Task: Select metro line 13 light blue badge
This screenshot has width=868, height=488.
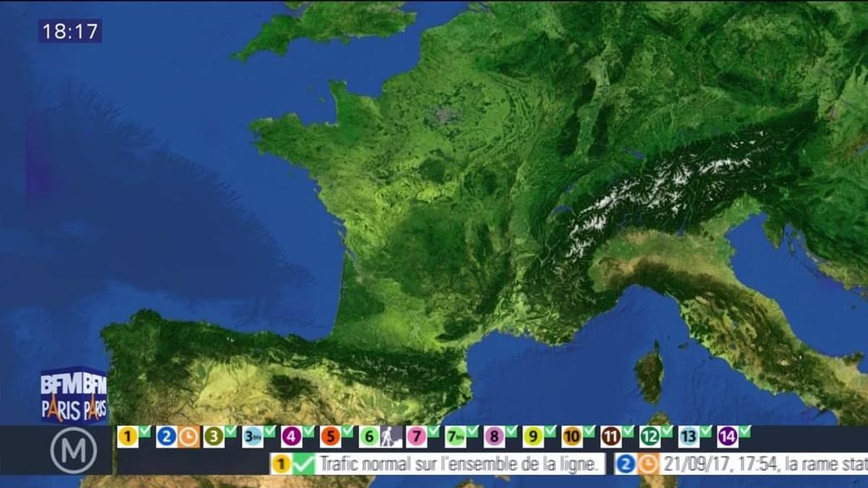Action: (x=689, y=436)
